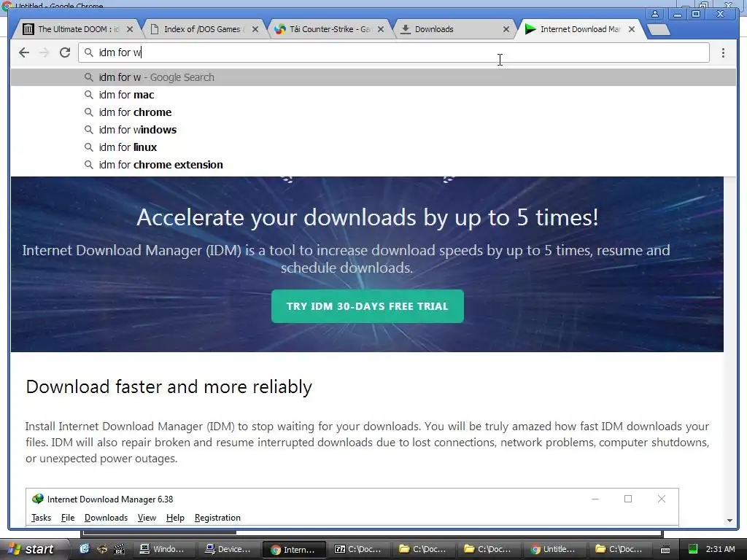Close the Tải Counter-Strike tab

(x=381, y=29)
